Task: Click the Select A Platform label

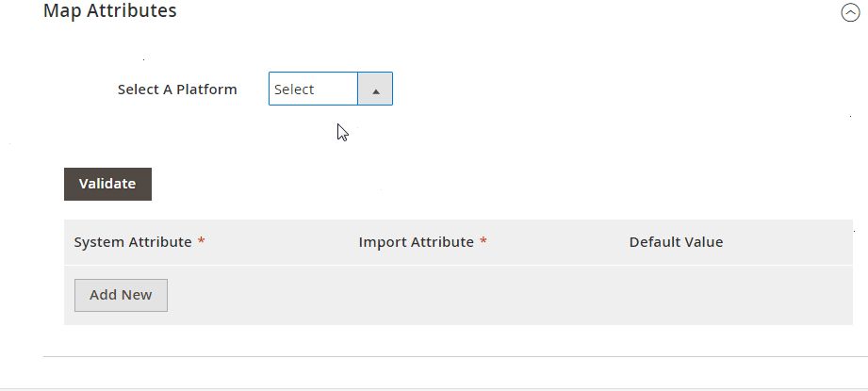Action: (177, 90)
